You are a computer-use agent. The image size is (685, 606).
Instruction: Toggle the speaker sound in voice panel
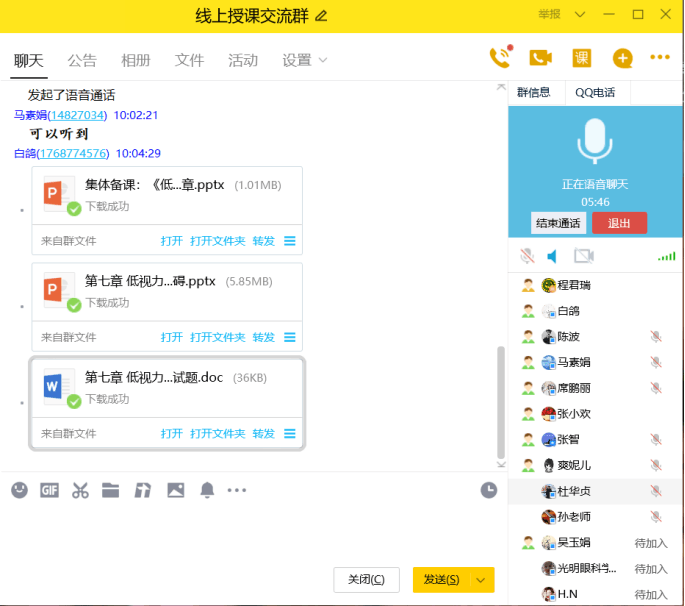[x=552, y=257]
